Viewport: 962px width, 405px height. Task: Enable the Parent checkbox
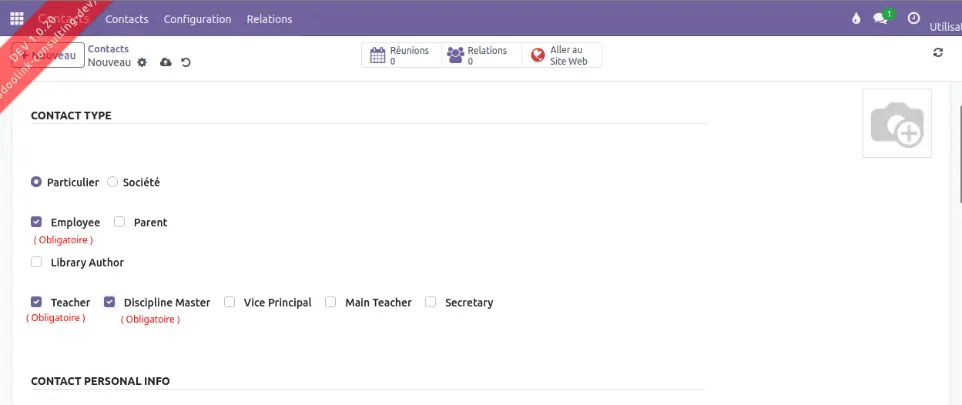120,222
